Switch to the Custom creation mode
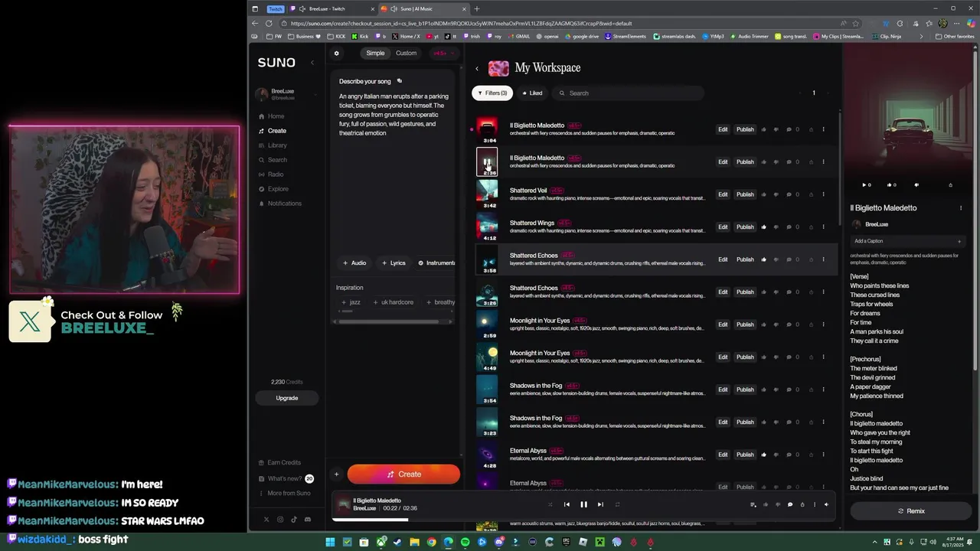Viewport: 980px width, 551px height. tap(406, 54)
